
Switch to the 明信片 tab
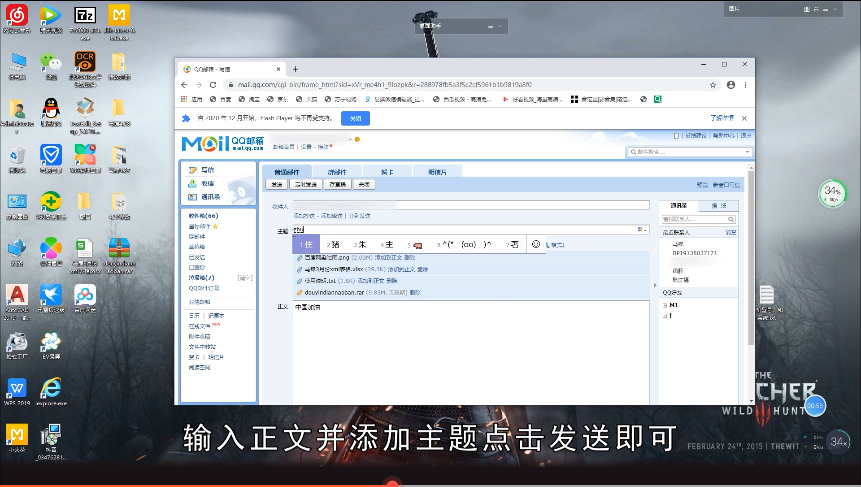click(x=438, y=172)
